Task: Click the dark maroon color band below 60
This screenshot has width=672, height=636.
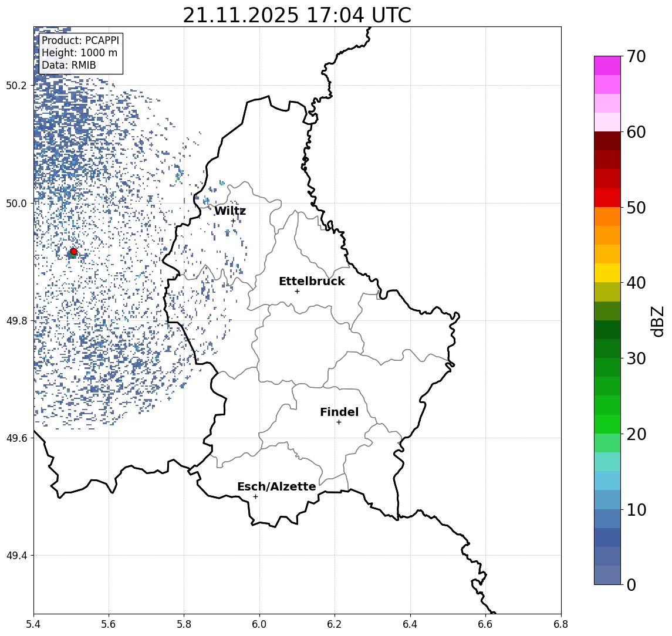Action: pyautogui.click(x=607, y=141)
